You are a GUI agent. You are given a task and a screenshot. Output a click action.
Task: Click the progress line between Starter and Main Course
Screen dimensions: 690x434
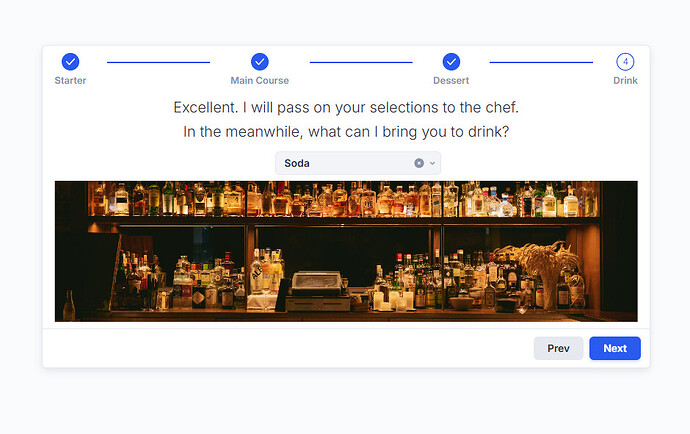pos(158,63)
